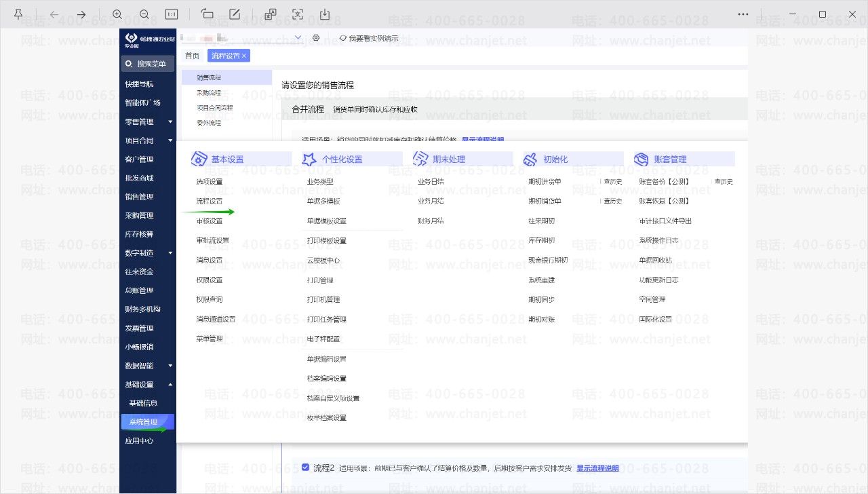868x494 pixels.
Task: Click the 畅捷通好业财 logo
Action: click(148, 39)
